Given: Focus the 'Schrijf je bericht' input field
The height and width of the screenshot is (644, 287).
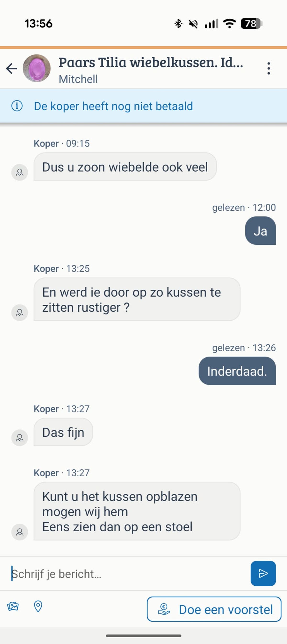Looking at the screenshot, I should (128, 574).
